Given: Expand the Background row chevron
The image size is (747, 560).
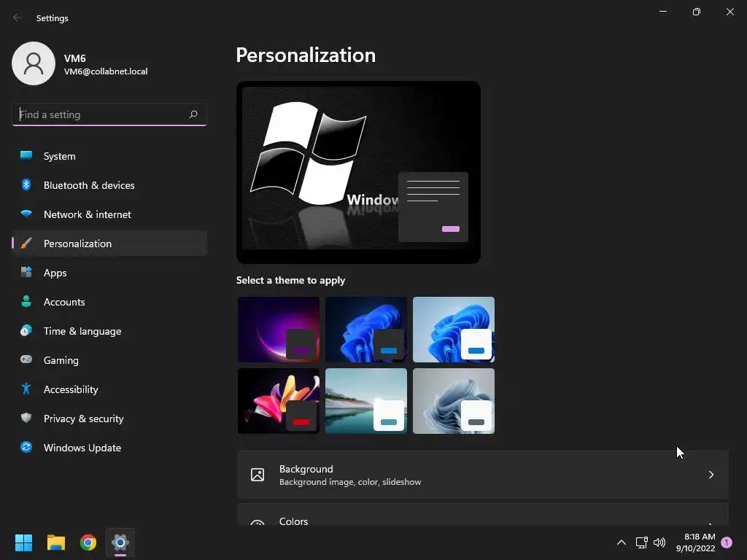Looking at the screenshot, I should click(x=711, y=475).
